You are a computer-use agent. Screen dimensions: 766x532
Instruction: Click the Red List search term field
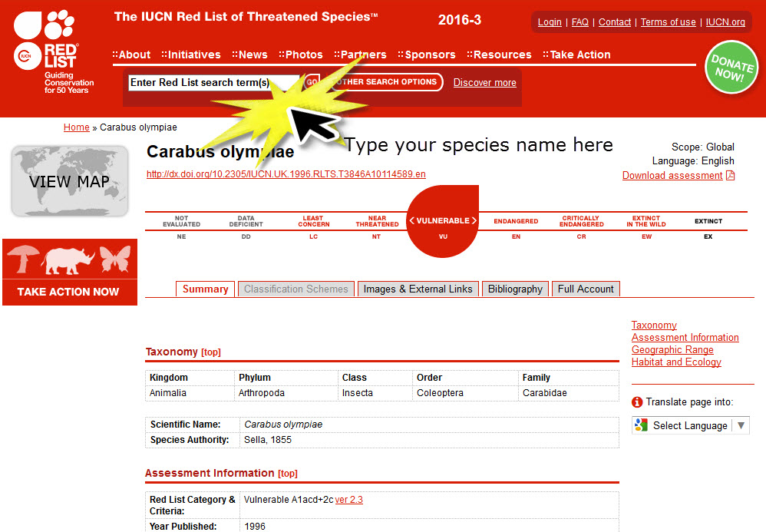pyautogui.click(x=214, y=83)
